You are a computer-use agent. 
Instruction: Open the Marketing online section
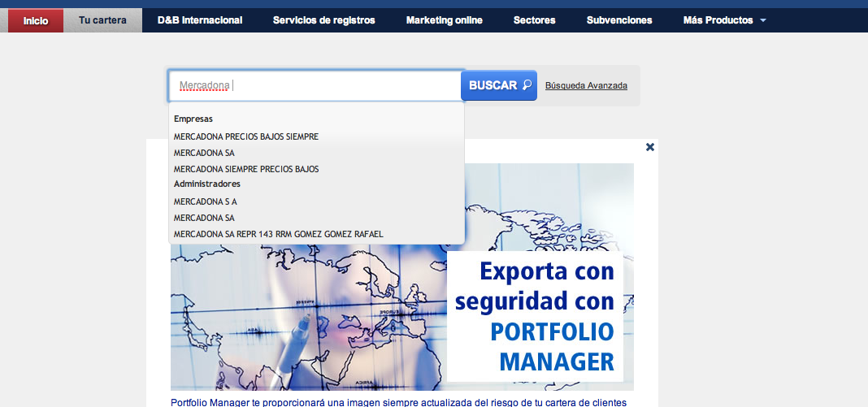tap(444, 20)
